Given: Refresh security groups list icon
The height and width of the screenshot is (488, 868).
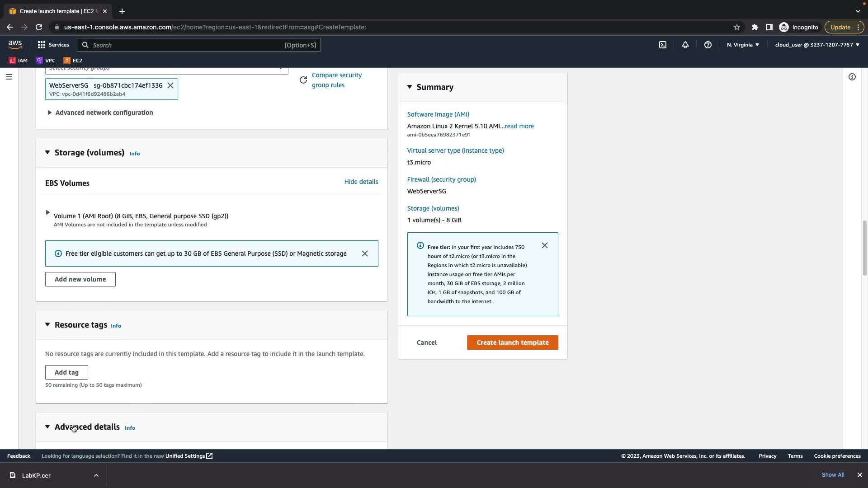Looking at the screenshot, I should coord(303,80).
